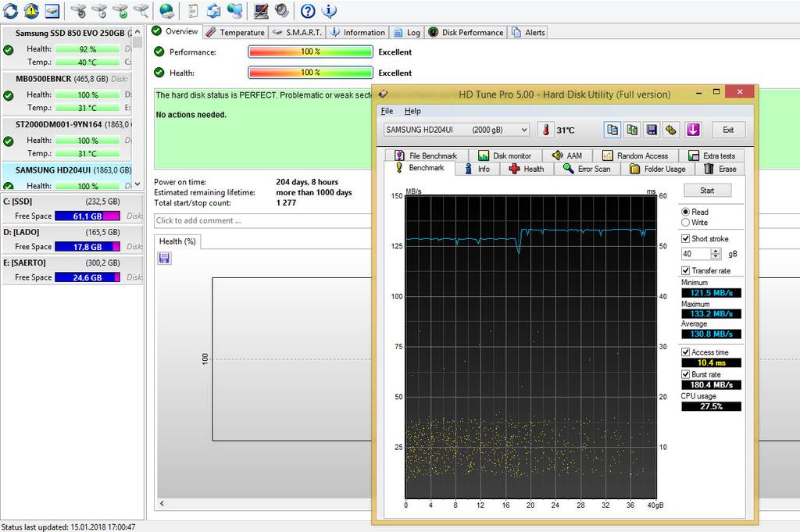Select the Write radio button
This screenshot has height=532, width=800.
pos(685,223)
